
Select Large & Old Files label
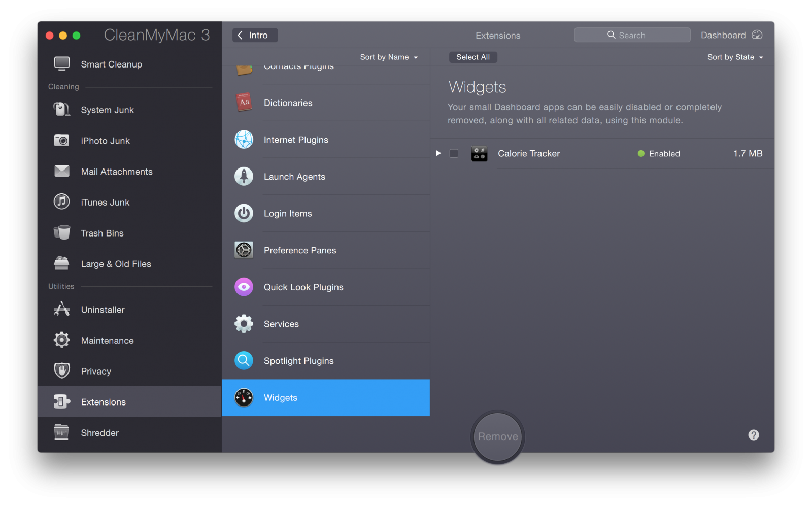(116, 264)
